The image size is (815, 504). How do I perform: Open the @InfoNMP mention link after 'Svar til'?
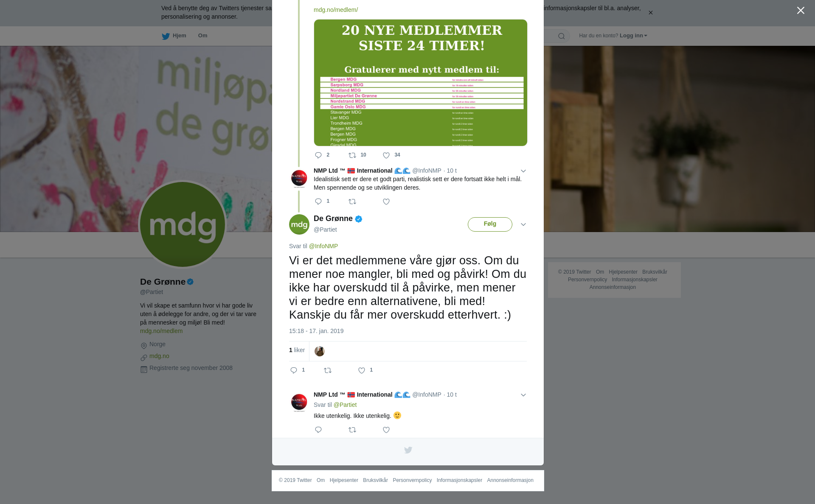pos(323,246)
